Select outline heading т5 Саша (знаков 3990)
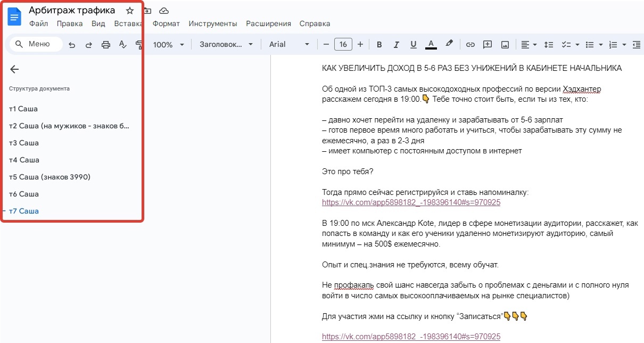The image size is (644, 343). click(x=49, y=177)
